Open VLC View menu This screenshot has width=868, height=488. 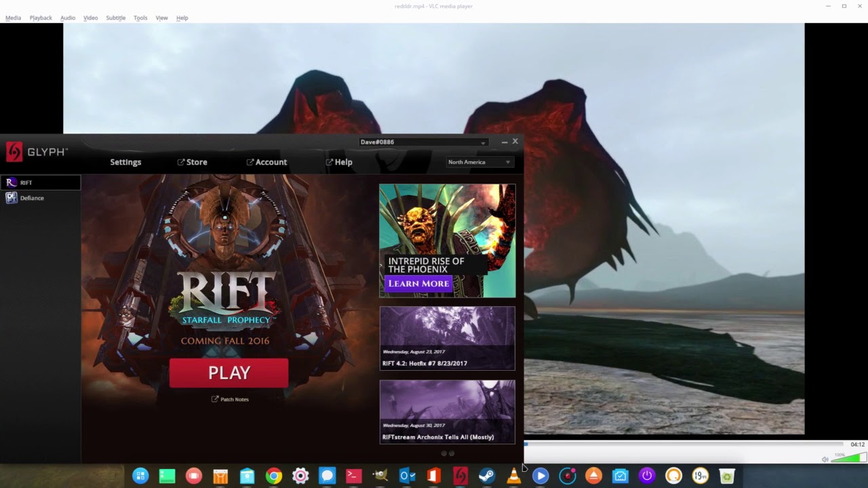coord(161,18)
